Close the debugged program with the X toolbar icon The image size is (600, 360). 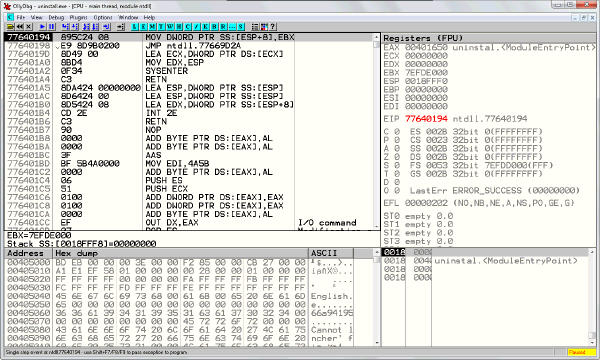coord(28,27)
